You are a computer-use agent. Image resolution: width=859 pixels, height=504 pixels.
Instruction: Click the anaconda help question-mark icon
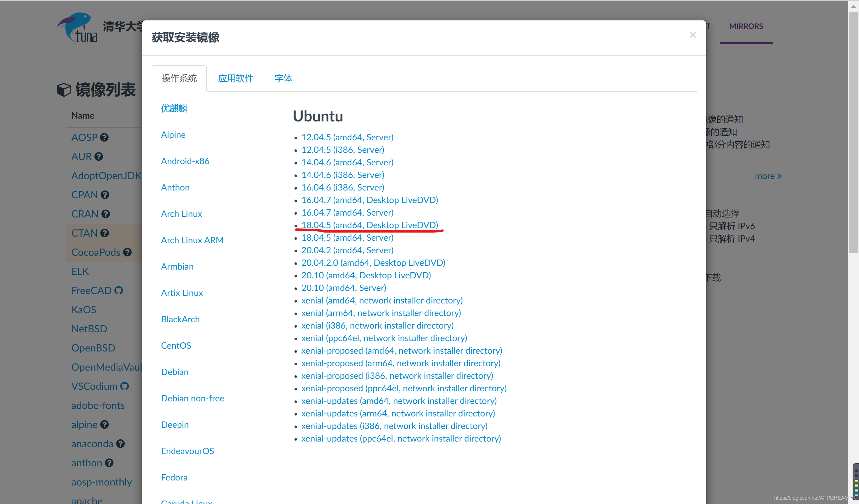pos(120,443)
